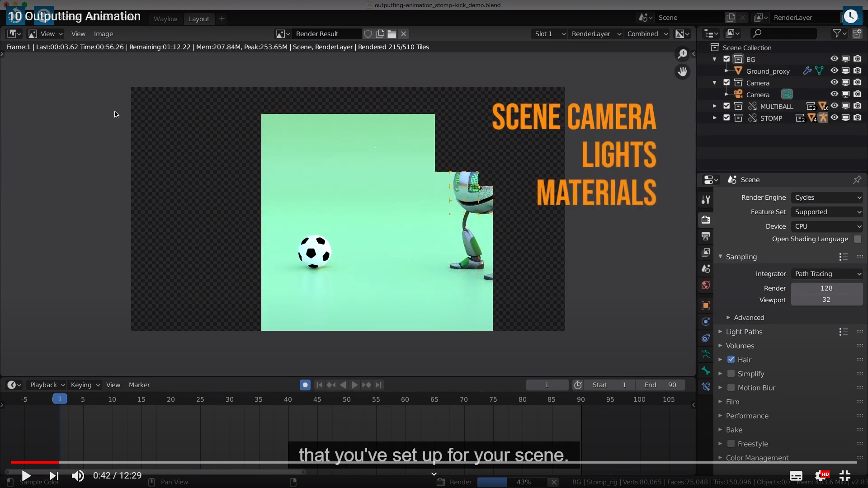Image resolution: width=868 pixels, height=488 pixels.
Task: Jump to the timeline start frame
Action: [319, 385]
